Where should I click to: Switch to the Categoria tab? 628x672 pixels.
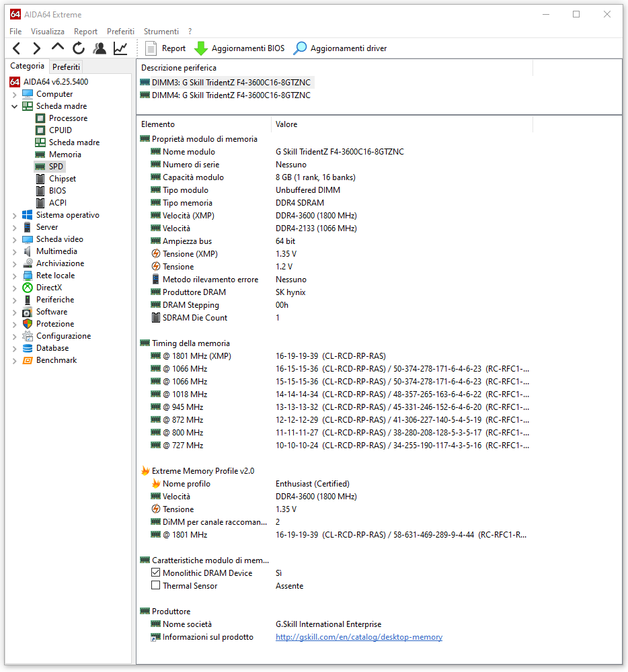coord(27,66)
